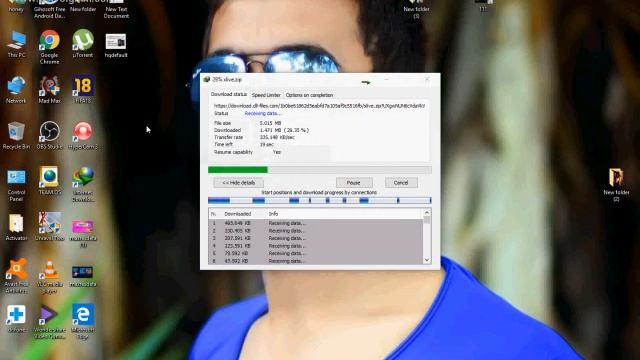Screen dimensions: 640x360
Task: Launch Google Chrome from the desktop
Action: pos(49,47)
